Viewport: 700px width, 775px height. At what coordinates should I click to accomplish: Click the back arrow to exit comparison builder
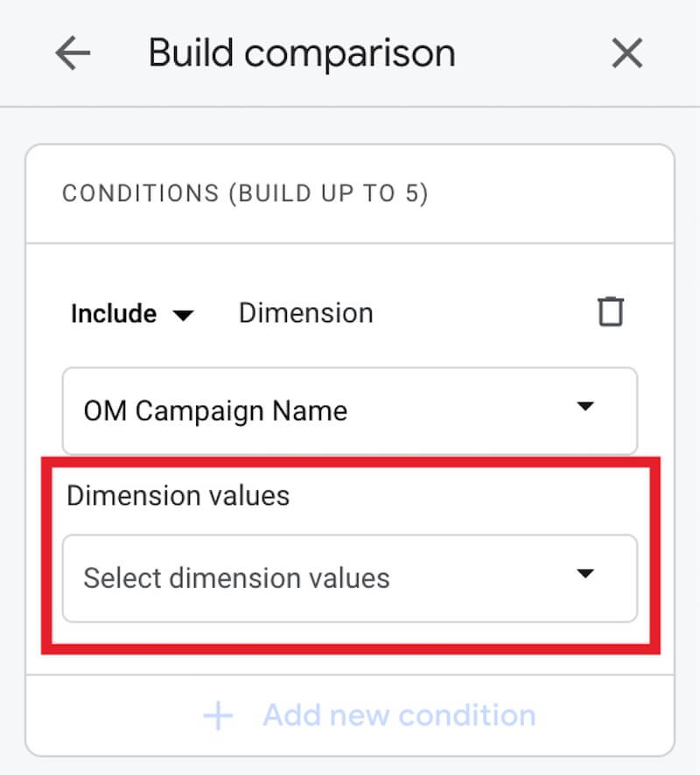click(73, 52)
